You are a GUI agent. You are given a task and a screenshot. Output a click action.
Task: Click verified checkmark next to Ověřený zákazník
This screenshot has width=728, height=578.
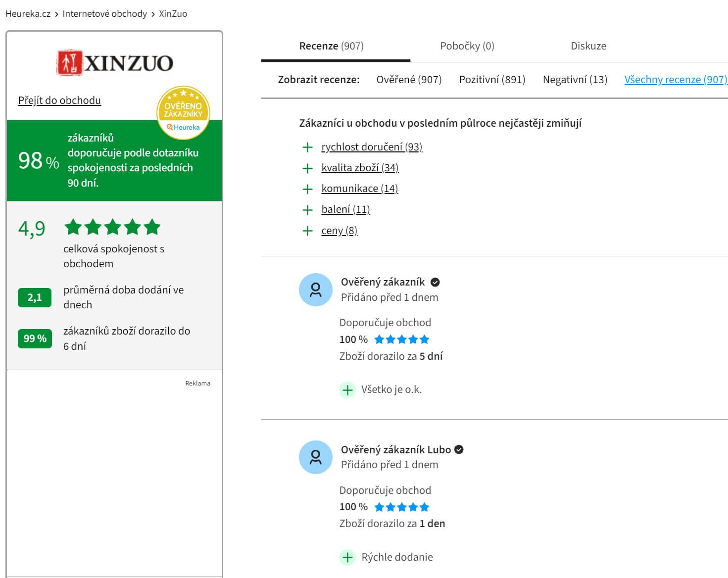pos(435,282)
